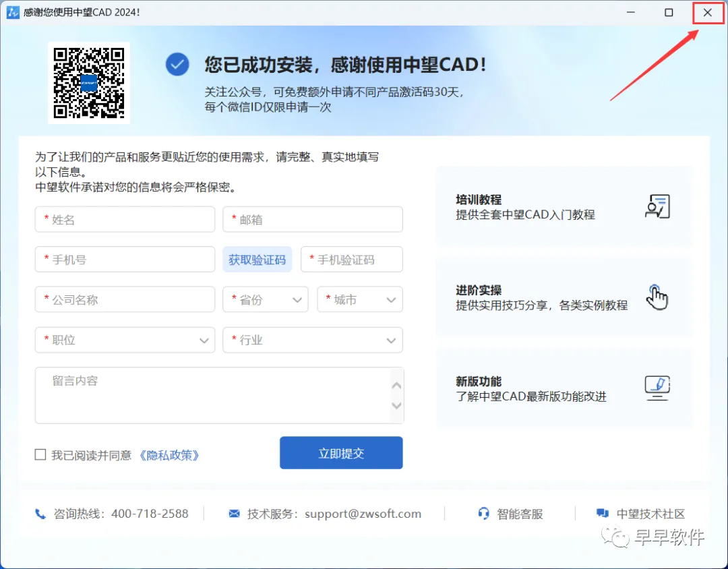
Task: Click the 智能客服 link
Action: 520,514
